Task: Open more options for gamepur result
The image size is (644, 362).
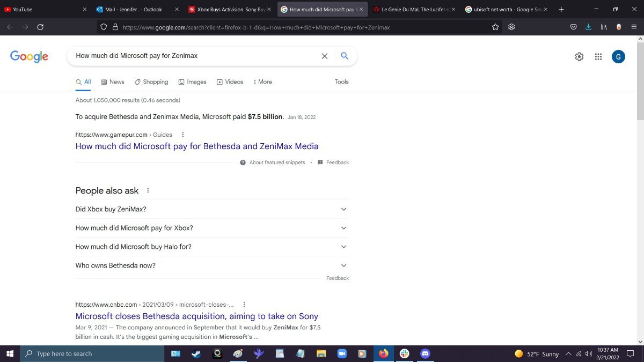Action: (182, 135)
